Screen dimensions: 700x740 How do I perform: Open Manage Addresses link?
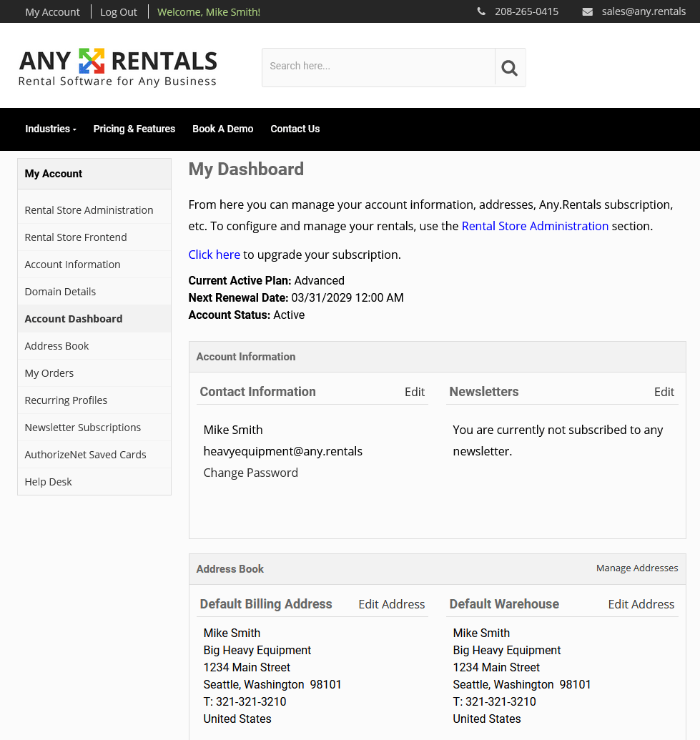pyautogui.click(x=636, y=568)
